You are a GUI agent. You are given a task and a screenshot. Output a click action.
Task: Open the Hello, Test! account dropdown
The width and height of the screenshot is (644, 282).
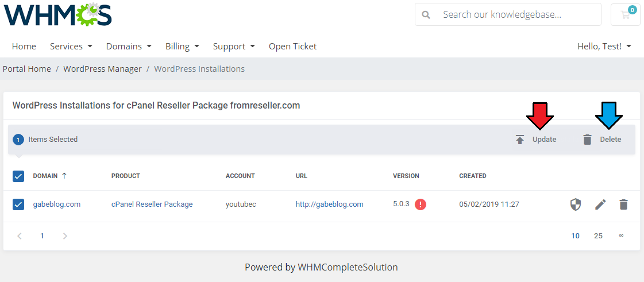[x=604, y=47]
